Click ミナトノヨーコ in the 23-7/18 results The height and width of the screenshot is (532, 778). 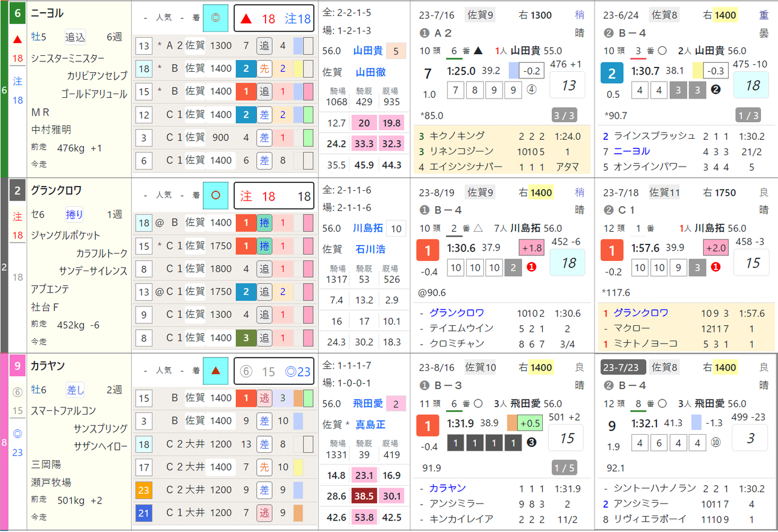point(645,344)
